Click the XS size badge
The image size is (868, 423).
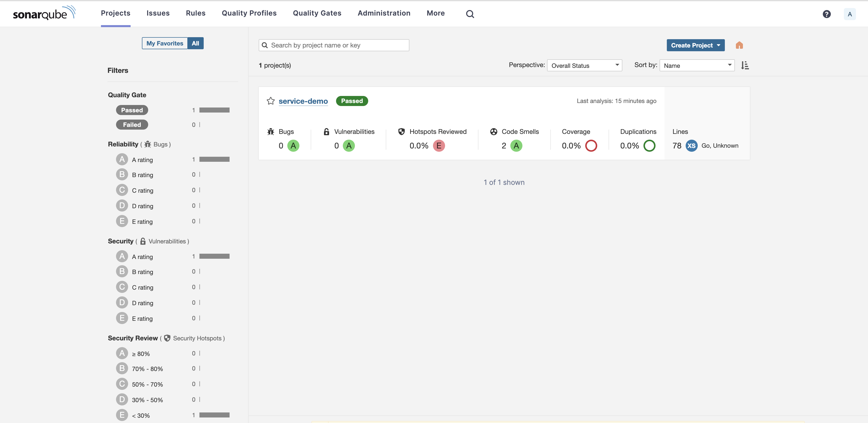coord(691,146)
